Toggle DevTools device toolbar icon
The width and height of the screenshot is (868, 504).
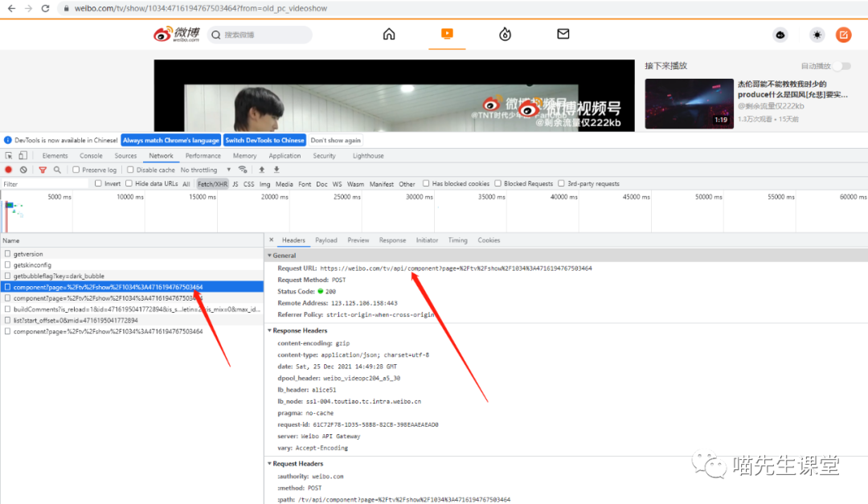click(x=23, y=156)
